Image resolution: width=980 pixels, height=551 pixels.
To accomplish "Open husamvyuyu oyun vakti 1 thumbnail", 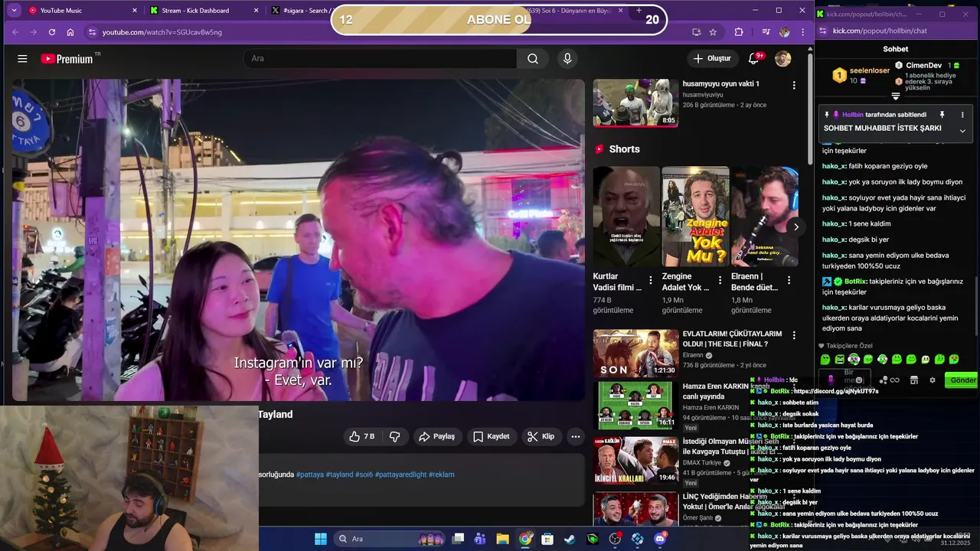I will click(x=635, y=103).
